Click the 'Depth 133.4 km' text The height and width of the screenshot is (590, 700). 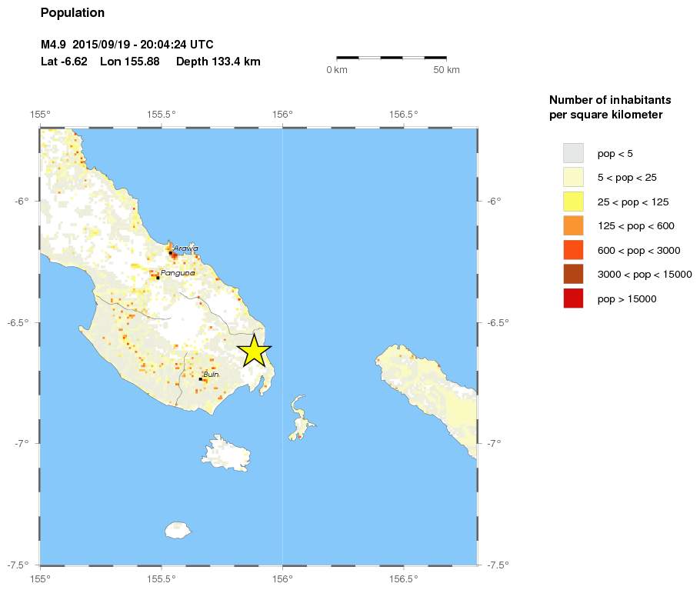click(x=218, y=62)
